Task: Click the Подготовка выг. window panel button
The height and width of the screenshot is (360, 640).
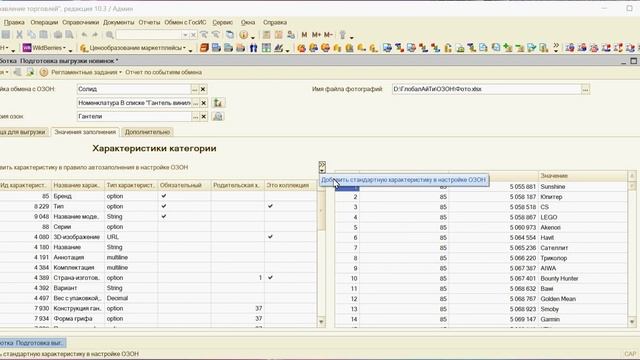Action: 32,343
